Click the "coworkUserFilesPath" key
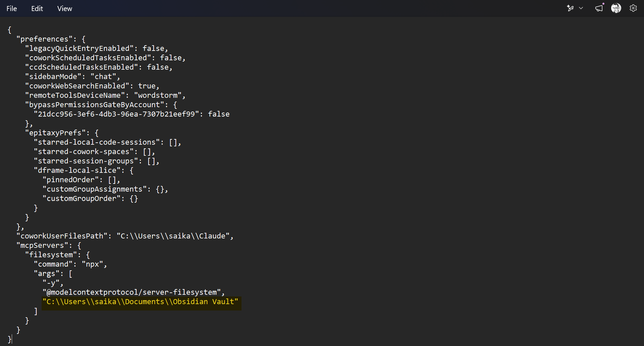This screenshot has height=346, width=644. [x=62, y=236]
